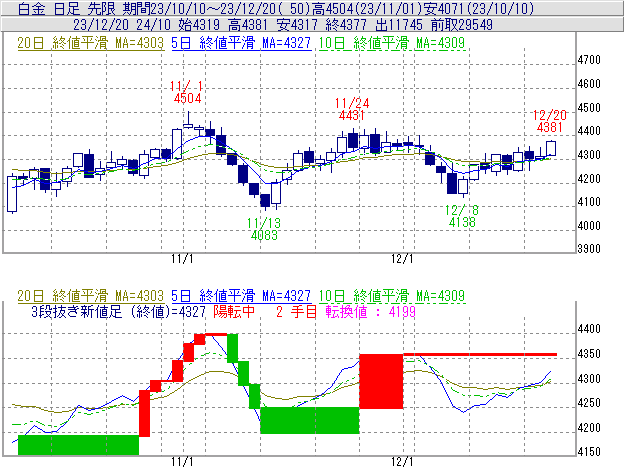The width and height of the screenshot is (624, 475).
Task: Click the 12/1 date label under the candlestick chart
Action: 402,259
